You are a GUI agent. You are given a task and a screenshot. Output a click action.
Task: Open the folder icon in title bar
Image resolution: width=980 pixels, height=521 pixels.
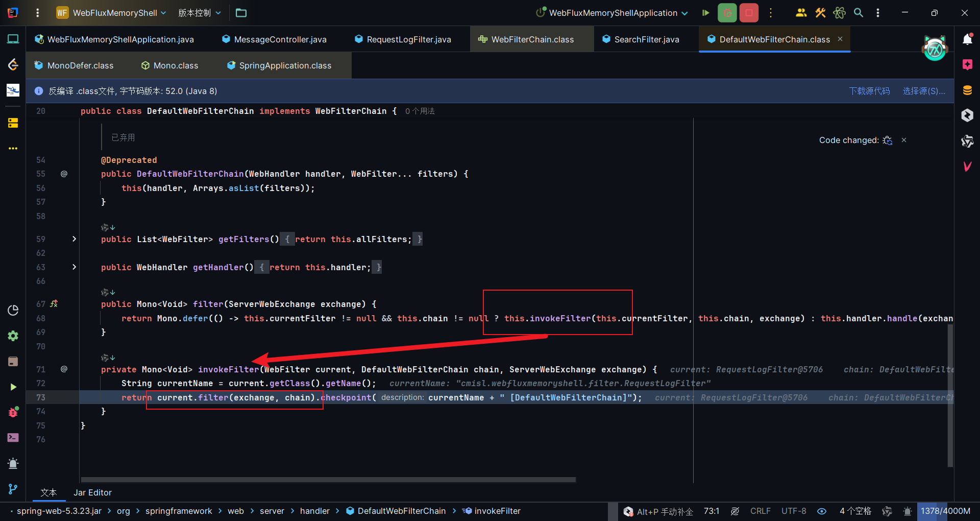point(241,13)
